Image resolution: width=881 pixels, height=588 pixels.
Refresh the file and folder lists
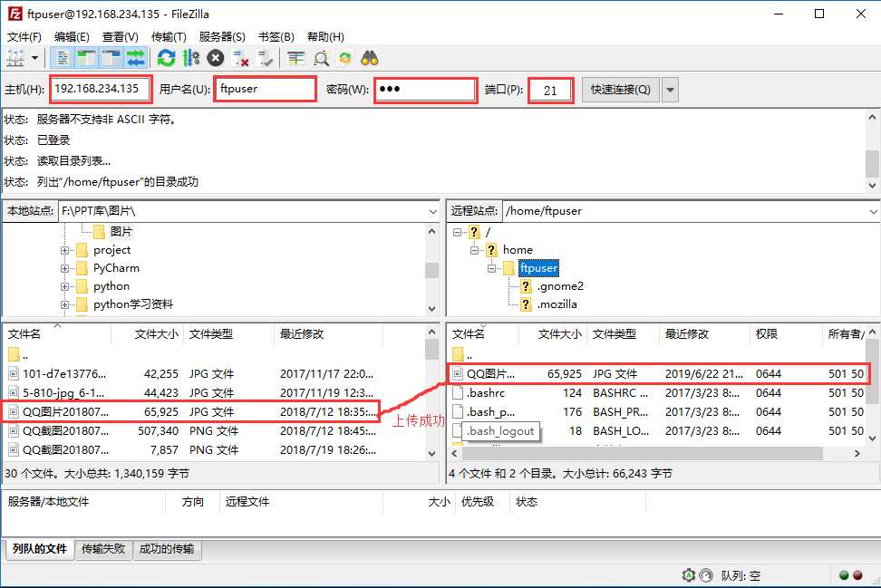[x=166, y=58]
